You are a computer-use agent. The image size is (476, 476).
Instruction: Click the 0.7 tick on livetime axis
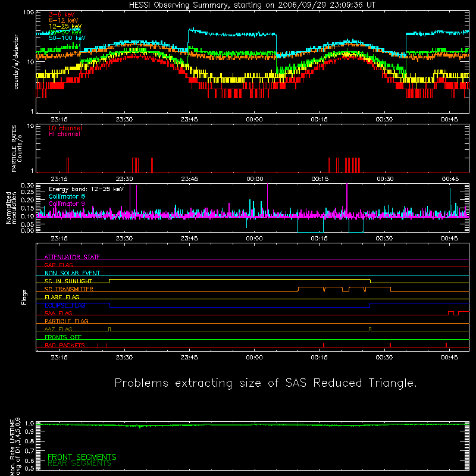(x=29, y=451)
